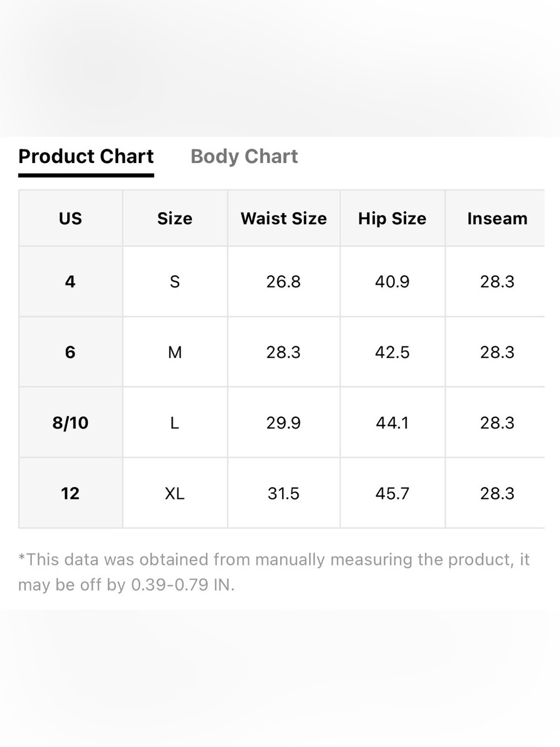Click the 44.1 hip size value
Screen dimensions: 560x747
(x=392, y=423)
